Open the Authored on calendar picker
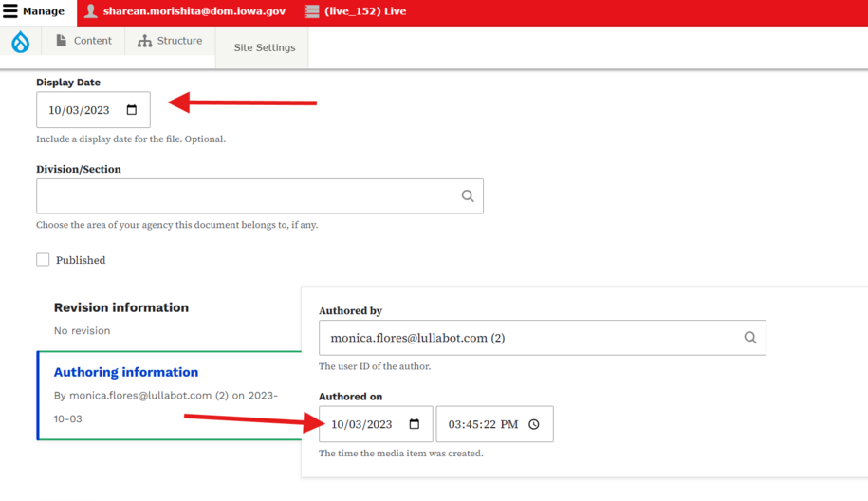Image resolution: width=868 pixels, height=501 pixels. 415,424
